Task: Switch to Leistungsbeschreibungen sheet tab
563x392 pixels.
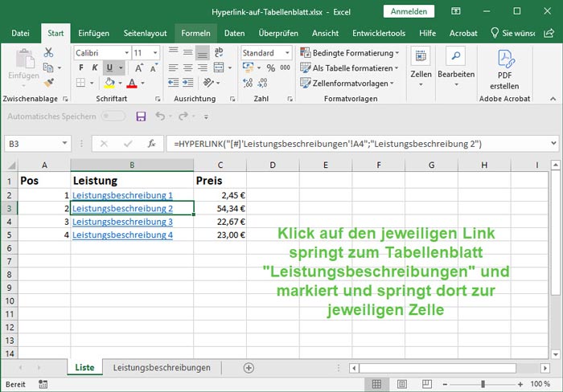Action: tap(162, 368)
